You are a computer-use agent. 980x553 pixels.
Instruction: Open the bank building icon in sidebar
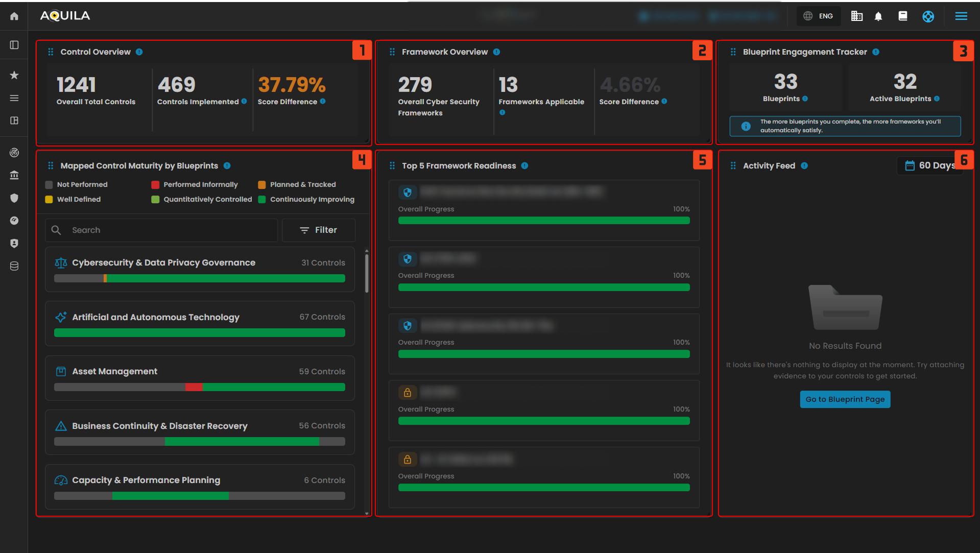pos(14,175)
